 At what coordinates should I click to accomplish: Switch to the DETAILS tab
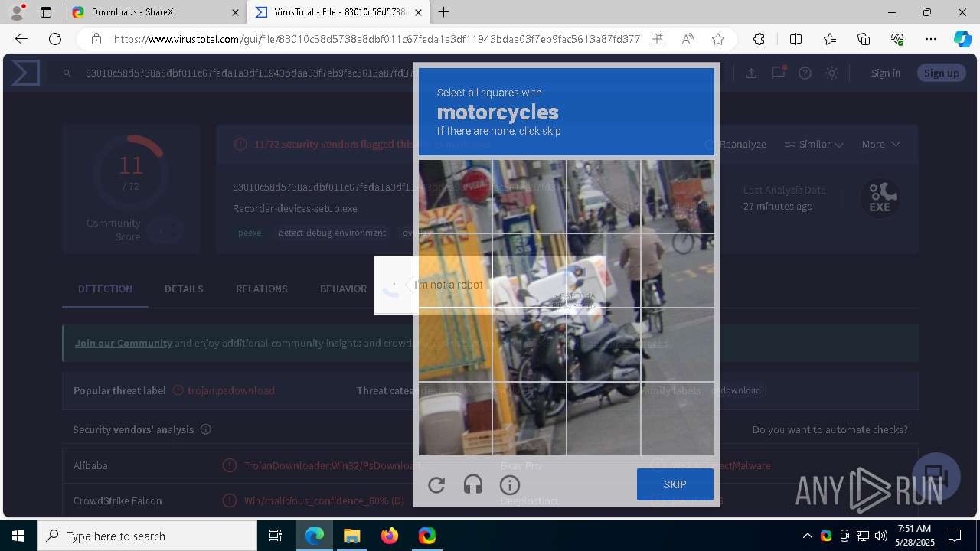click(x=184, y=289)
